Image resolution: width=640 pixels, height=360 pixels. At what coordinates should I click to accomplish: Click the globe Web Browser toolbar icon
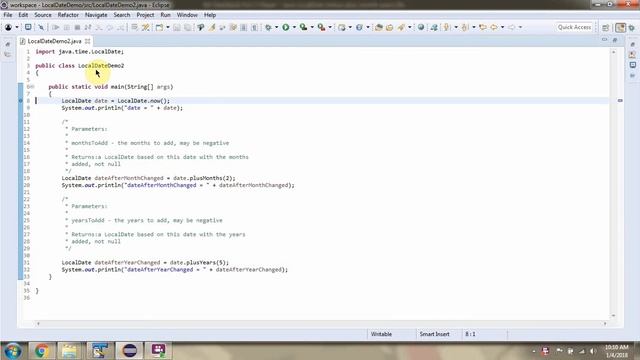coord(421,27)
